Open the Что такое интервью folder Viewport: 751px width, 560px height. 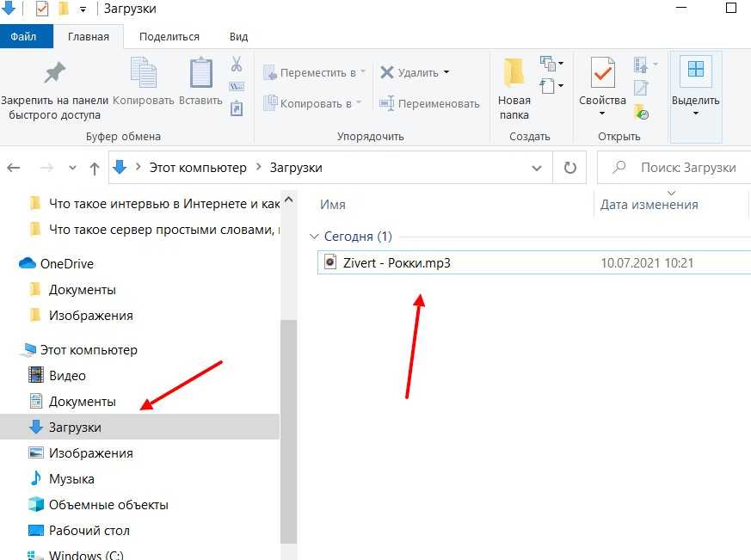click(164, 204)
